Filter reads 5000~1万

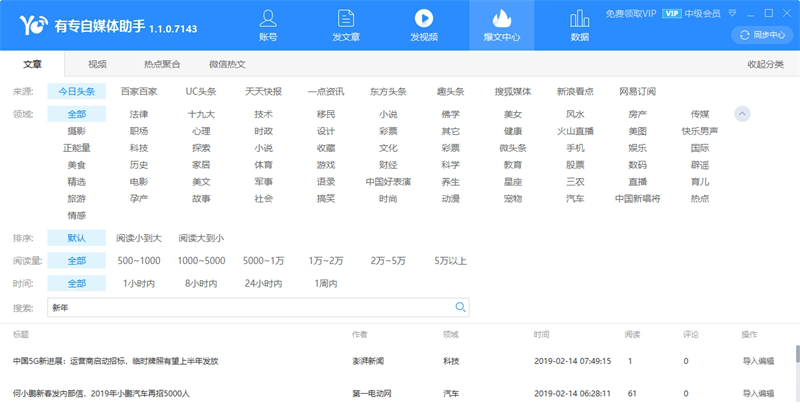tap(263, 261)
